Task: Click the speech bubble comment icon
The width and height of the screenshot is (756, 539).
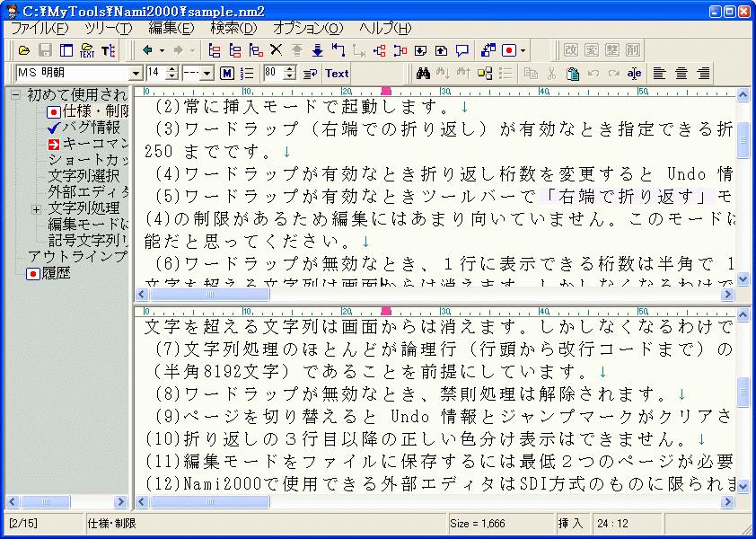Action: click(462, 50)
